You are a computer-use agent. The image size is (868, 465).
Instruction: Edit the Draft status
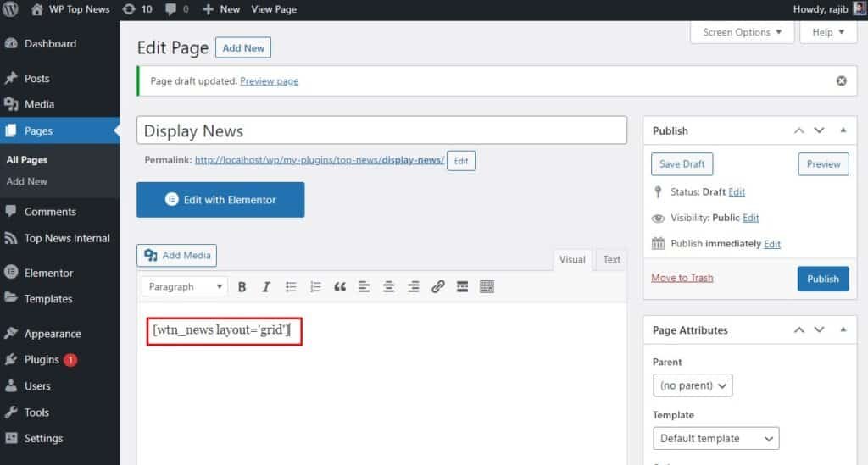coord(737,192)
